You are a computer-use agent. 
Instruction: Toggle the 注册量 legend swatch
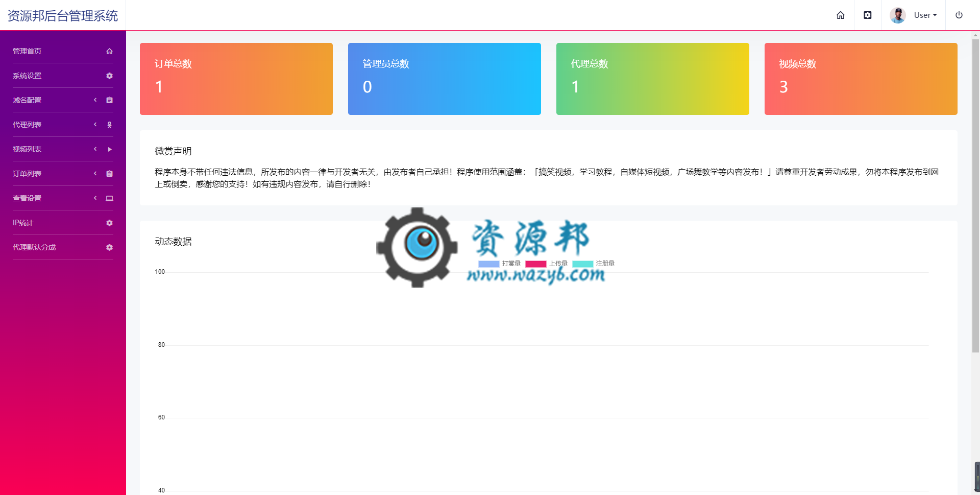click(x=583, y=264)
